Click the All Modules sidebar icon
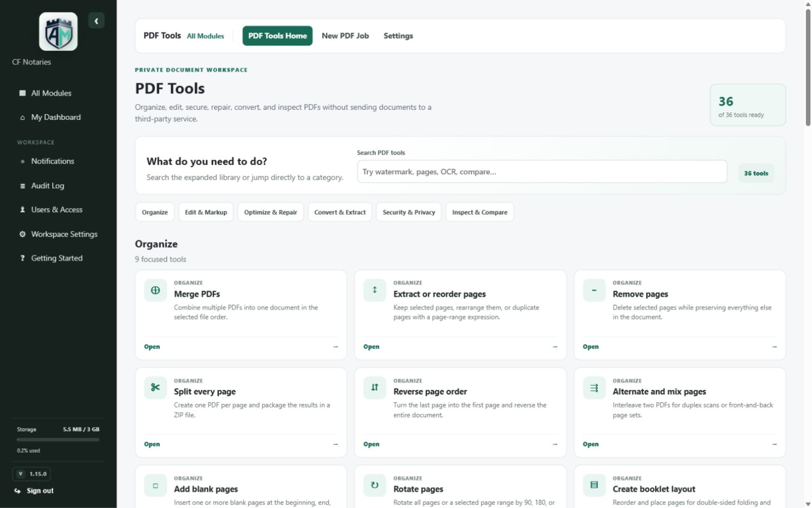Viewport: 812px width, 508px height. 23,93
